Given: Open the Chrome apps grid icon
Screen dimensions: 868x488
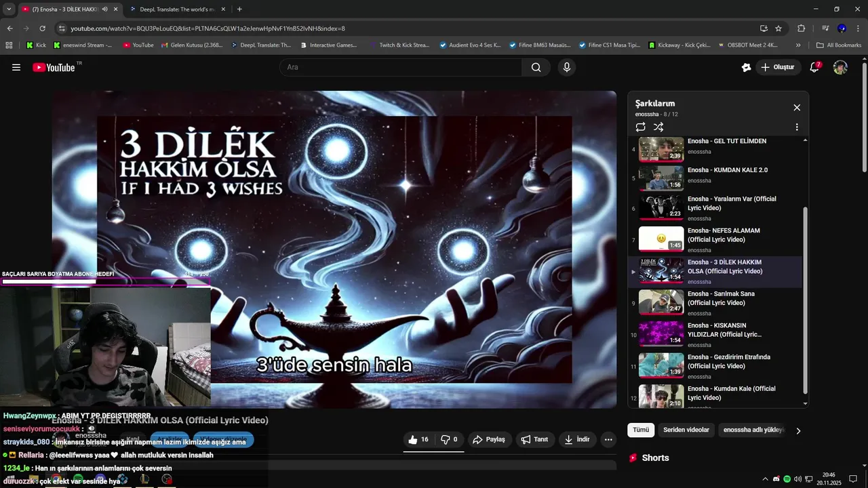Looking at the screenshot, I should (x=9, y=45).
